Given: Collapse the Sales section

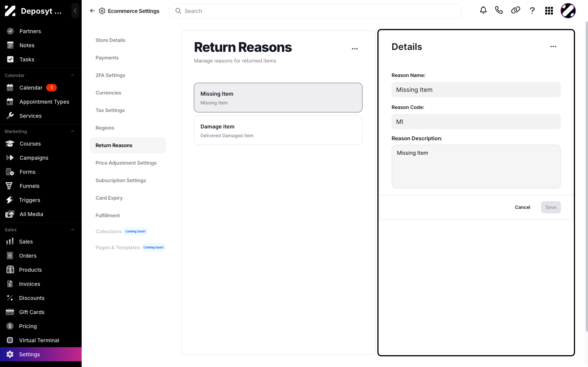Looking at the screenshot, I should (x=72, y=230).
